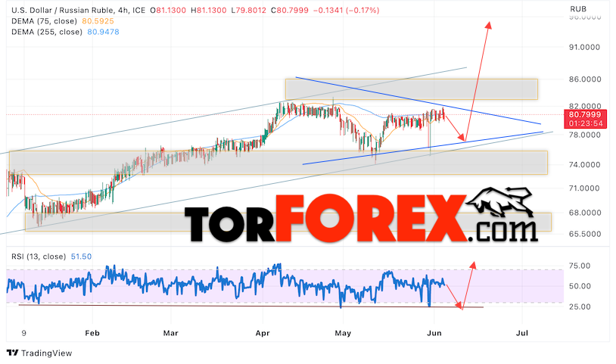This screenshot has height=364, width=616.
Task: Click the RSI 50.00 axis label
Action: coord(580,286)
